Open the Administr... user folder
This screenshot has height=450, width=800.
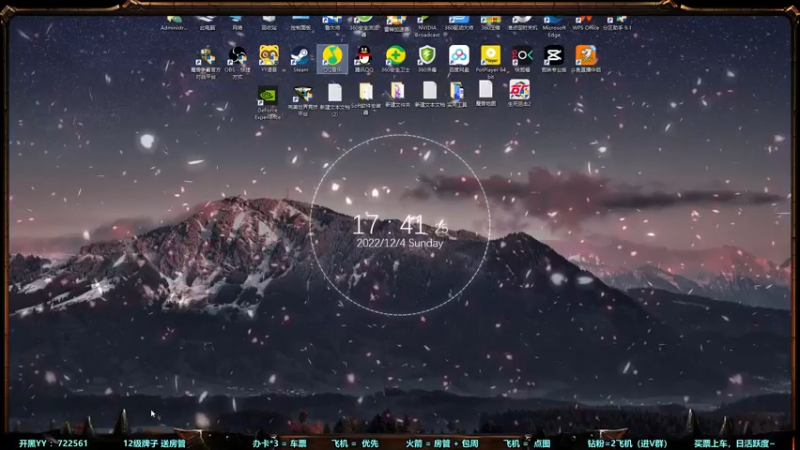(174, 23)
